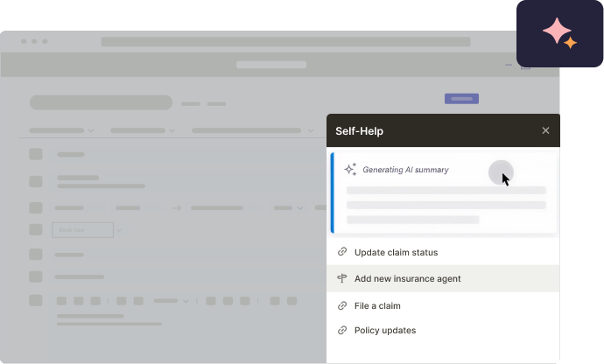Screen dimensions: 604x364
Task: Click the outlined text input field
Action: [82, 230]
